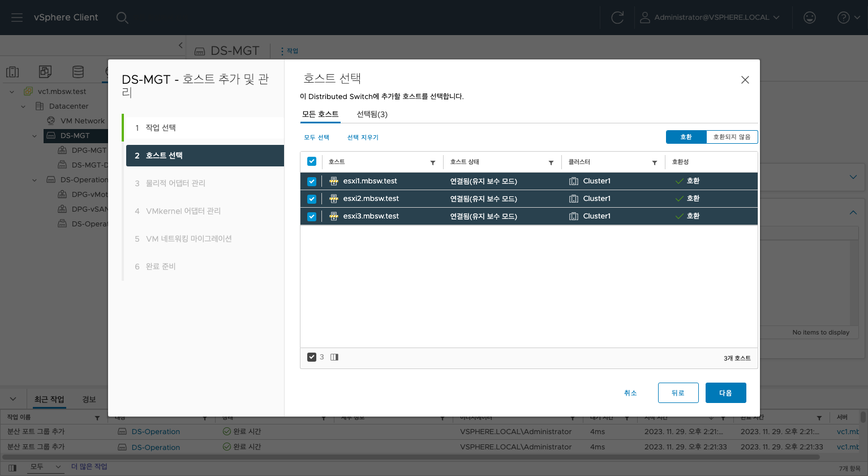
Task: Switch to Storage inventory icon
Action: click(x=78, y=72)
